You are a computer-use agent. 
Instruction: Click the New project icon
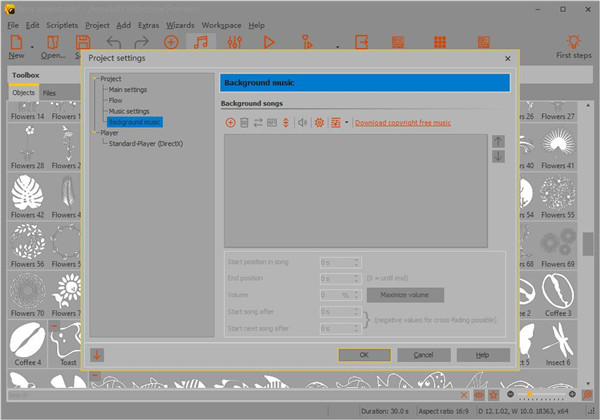tap(16, 42)
